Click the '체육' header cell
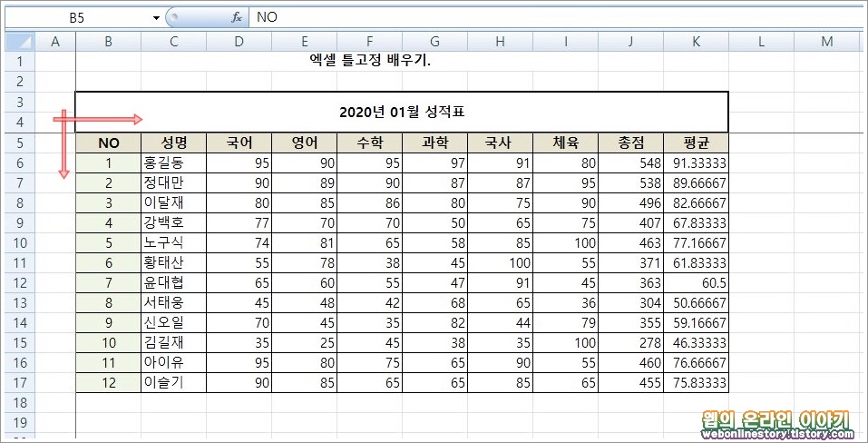This screenshot has width=868, height=443. (566, 143)
